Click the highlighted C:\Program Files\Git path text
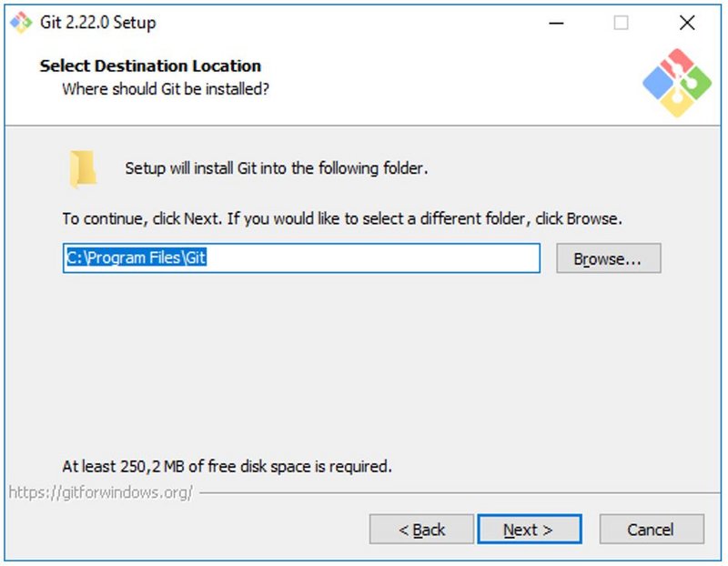 click(x=136, y=258)
